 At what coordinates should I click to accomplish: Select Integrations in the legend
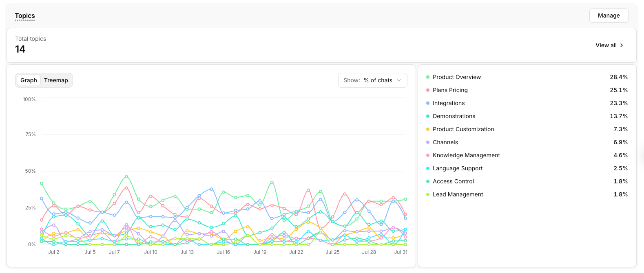(449, 103)
